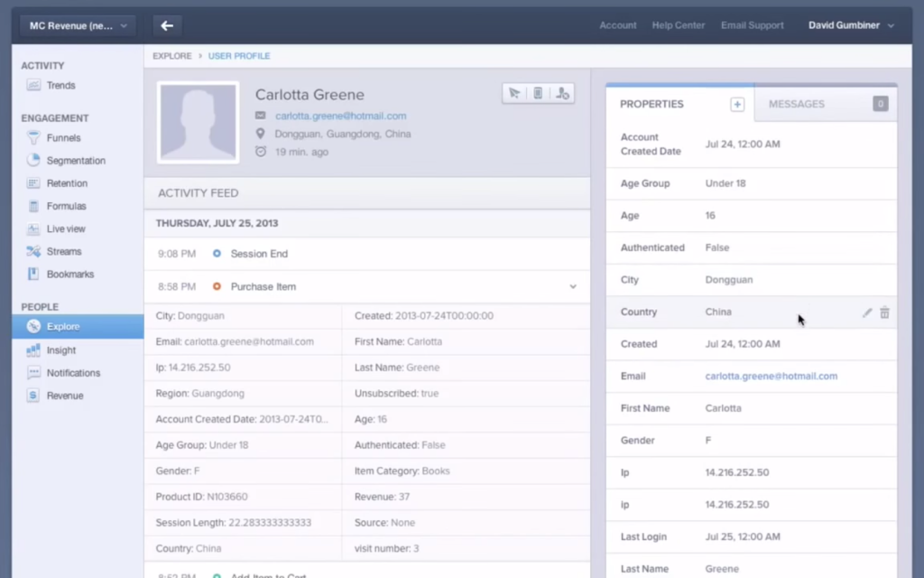This screenshot has height=578, width=924.
Task: Add a new property with plus icon
Action: pos(737,105)
